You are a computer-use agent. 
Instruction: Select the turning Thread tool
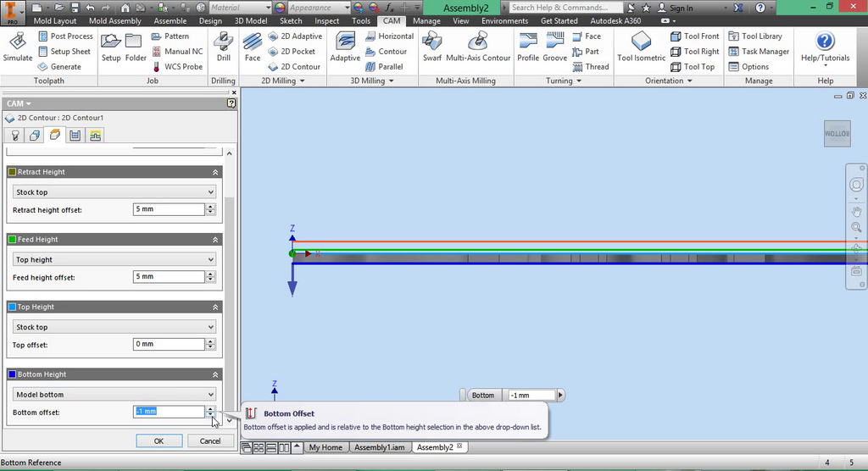(x=591, y=66)
